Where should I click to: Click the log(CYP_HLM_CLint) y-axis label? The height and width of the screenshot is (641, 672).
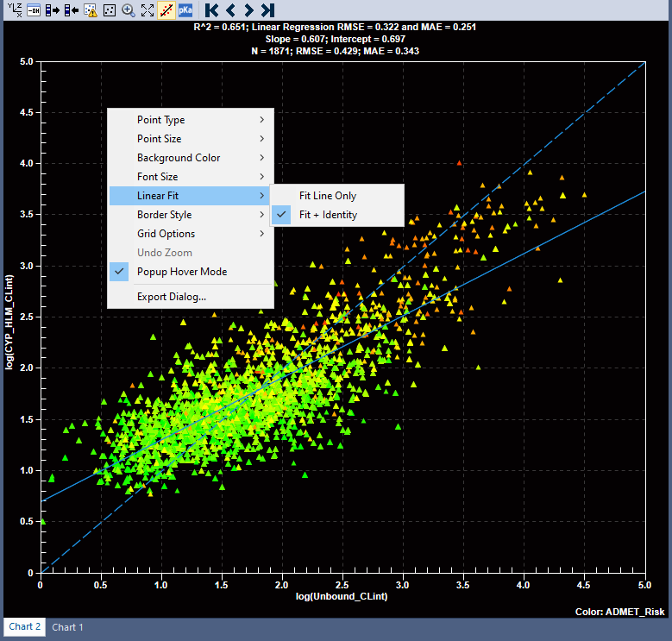click(x=9, y=322)
